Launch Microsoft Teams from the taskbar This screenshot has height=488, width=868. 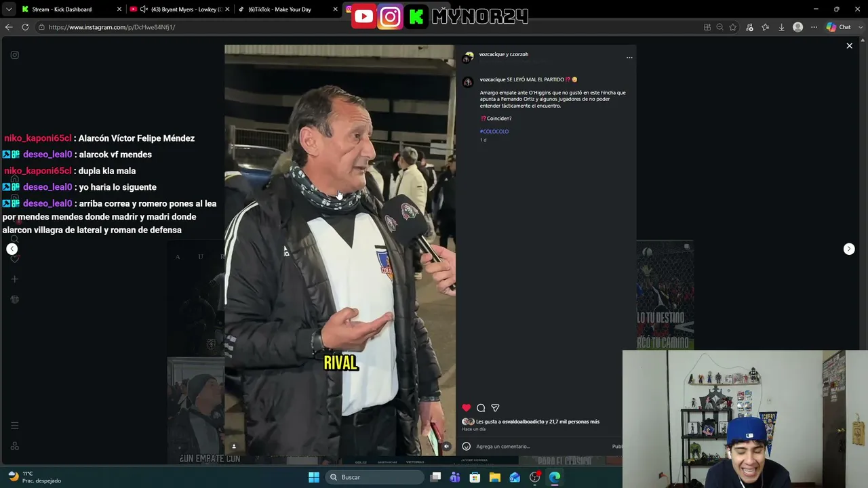click(x=455, y=477)
